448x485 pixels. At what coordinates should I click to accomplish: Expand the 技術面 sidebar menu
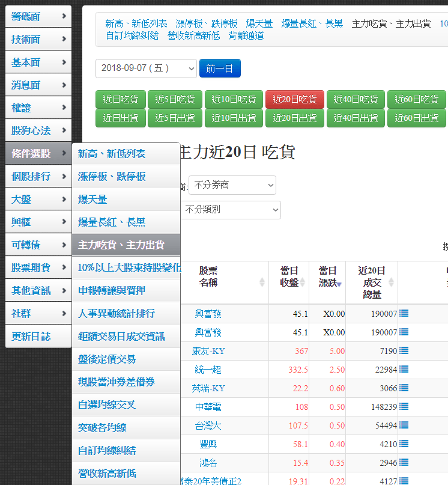(x=38, y=40)
